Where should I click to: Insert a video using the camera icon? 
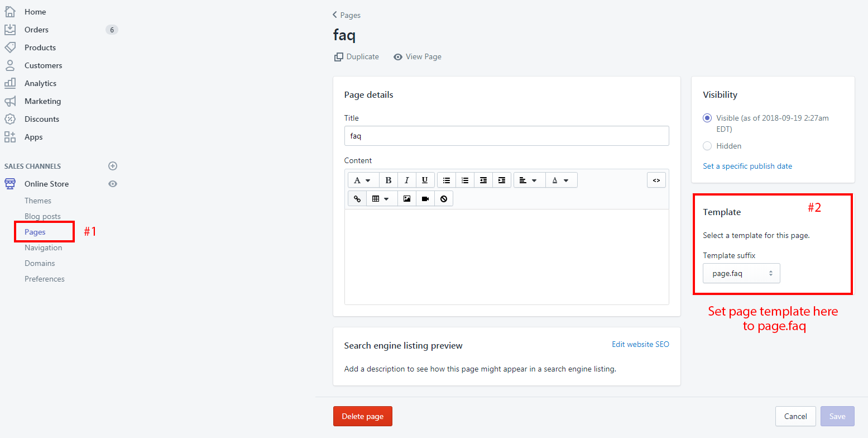(425, 198)
